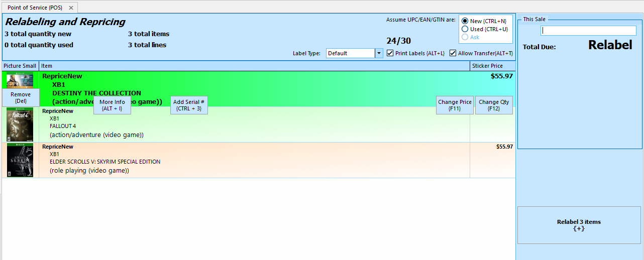Image resolution: width=644 pixels, height=260 pixels.
Task: Select the Fallout 4 cover thumbnail
Action: click(x=20, y=124)
